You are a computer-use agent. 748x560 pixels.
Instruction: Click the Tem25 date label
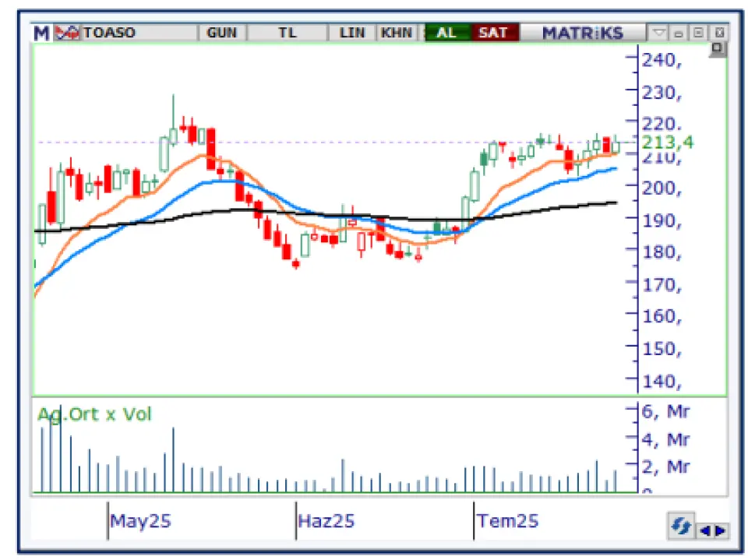[507, 521]
